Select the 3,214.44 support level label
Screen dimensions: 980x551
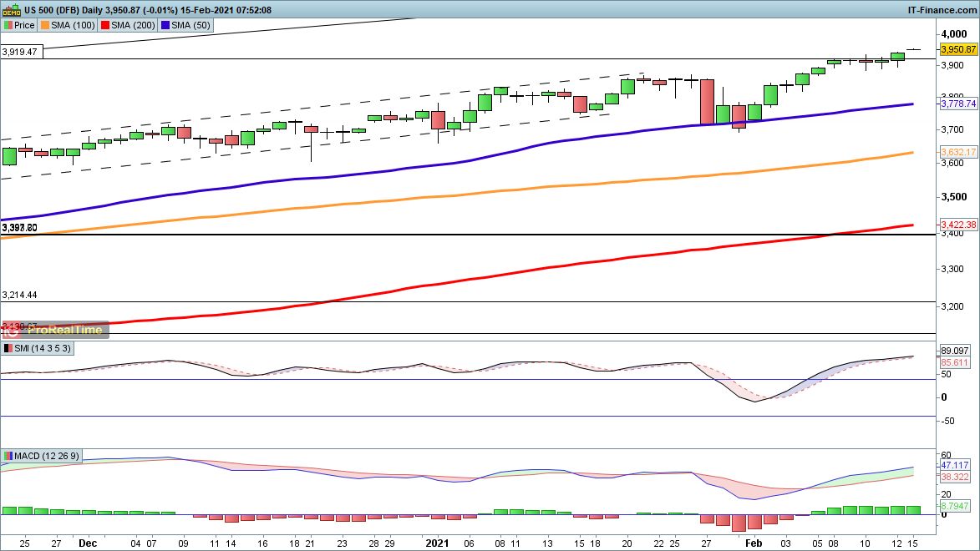(20, 296)
